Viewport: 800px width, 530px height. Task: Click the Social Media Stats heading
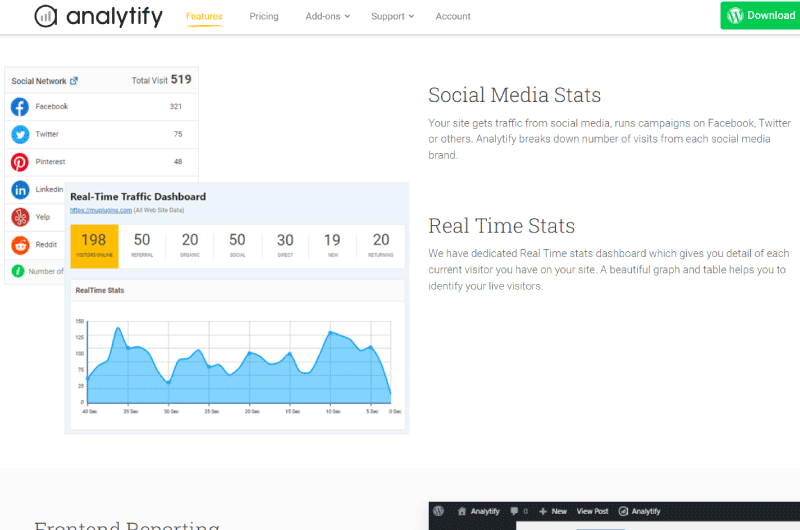click(514, 95)
